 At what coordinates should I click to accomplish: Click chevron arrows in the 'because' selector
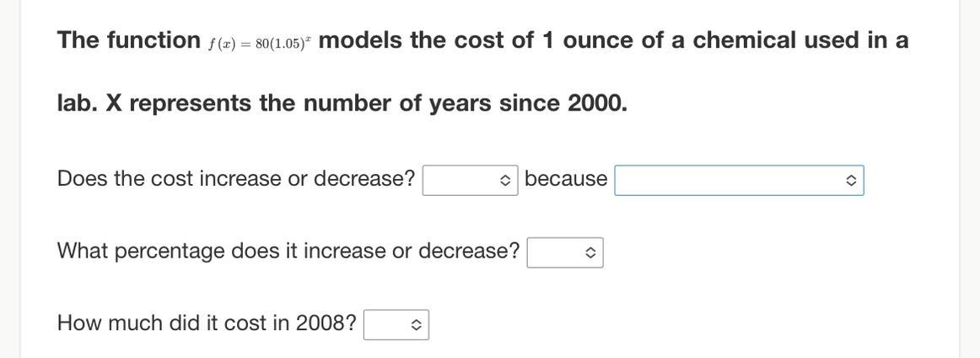pos(851,180)
